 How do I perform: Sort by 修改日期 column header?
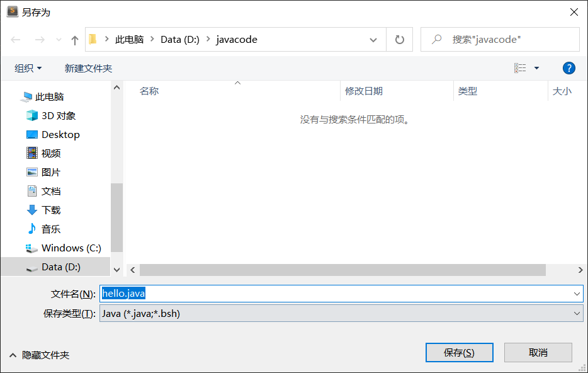point(363,91)
